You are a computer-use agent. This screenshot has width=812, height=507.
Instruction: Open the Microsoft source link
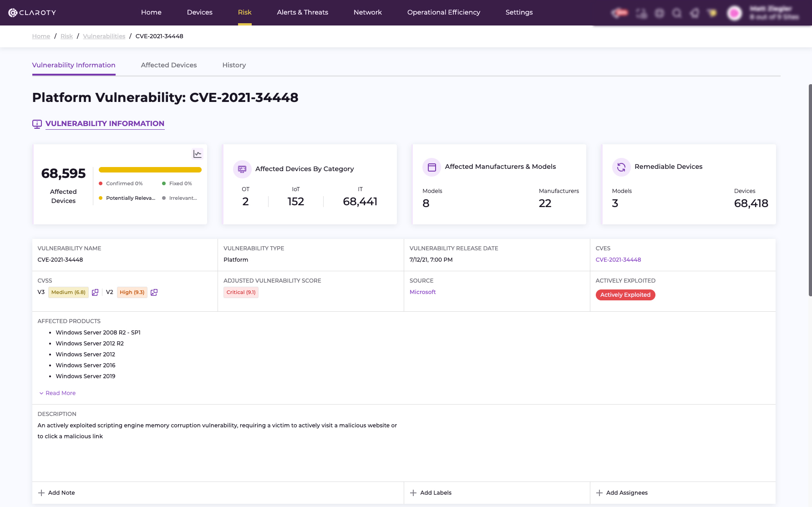pos(422,292)
